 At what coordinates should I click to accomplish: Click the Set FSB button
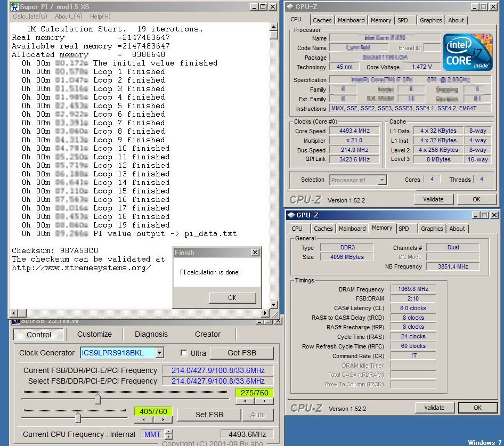(209, 415)
